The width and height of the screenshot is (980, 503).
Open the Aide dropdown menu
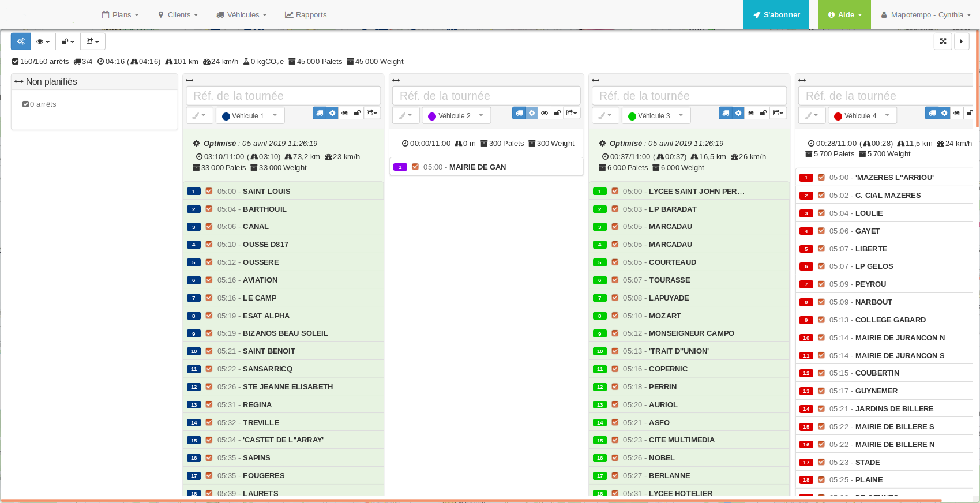tap(844, 14)
